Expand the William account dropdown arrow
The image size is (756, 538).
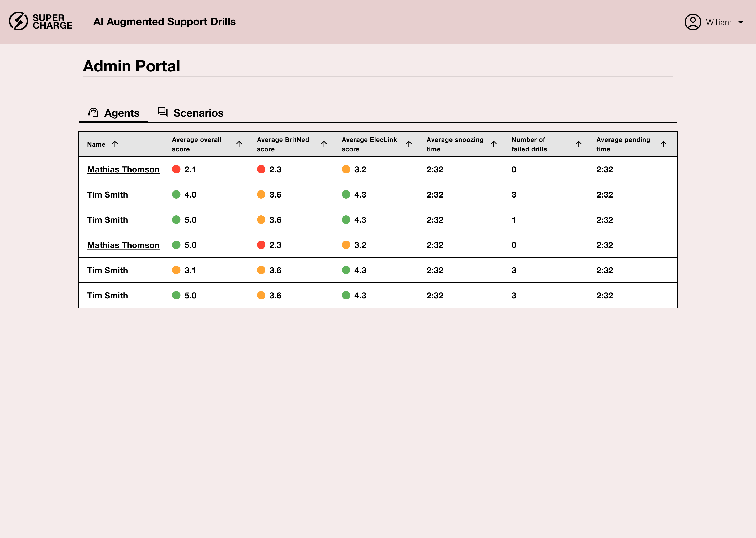click(x=741, y=23)
